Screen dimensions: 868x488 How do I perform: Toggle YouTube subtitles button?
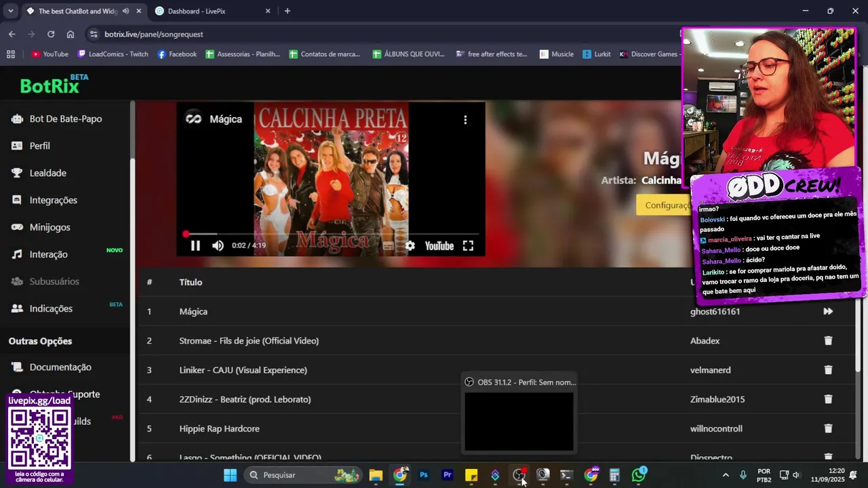[x=388, y=246]
